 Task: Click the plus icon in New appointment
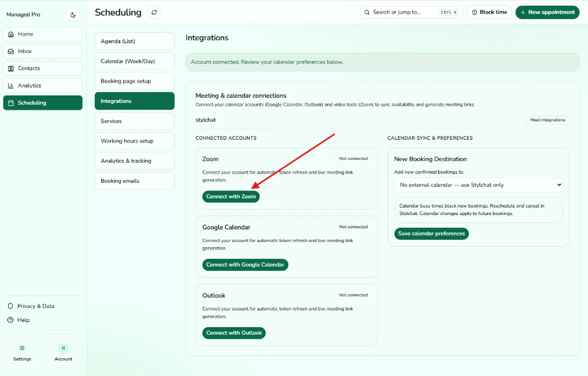[523, 13]
